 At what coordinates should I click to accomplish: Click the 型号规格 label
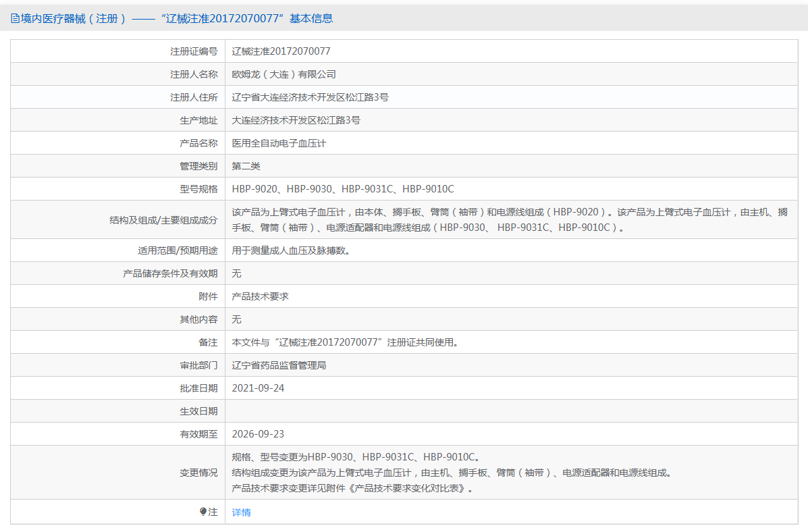198,189
